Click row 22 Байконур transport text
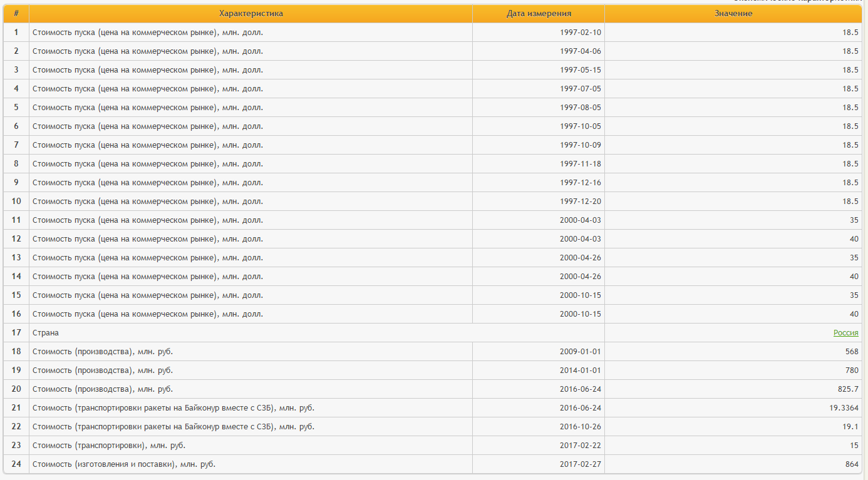 pyautogui.click(x=173, y=427)
